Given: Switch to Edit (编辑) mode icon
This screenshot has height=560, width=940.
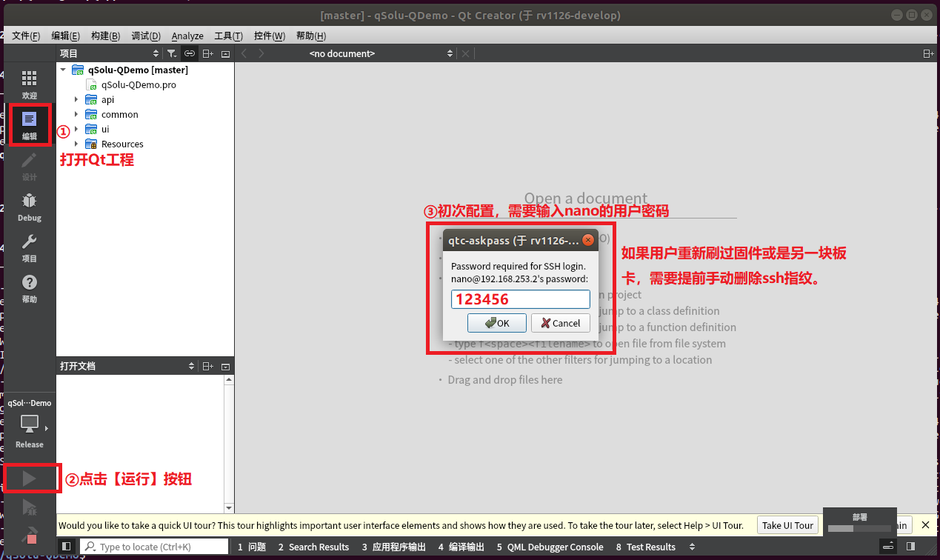Looking at the screenshot, I should (x=29, y=124).
